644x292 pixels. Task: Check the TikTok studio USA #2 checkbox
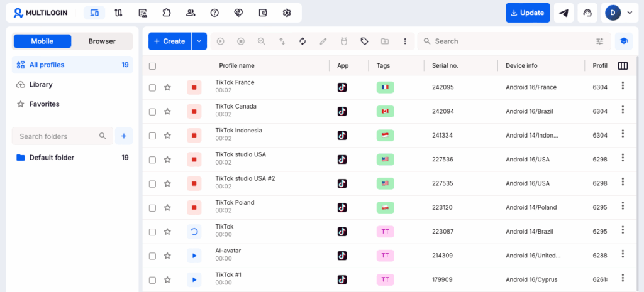(152, 184)
